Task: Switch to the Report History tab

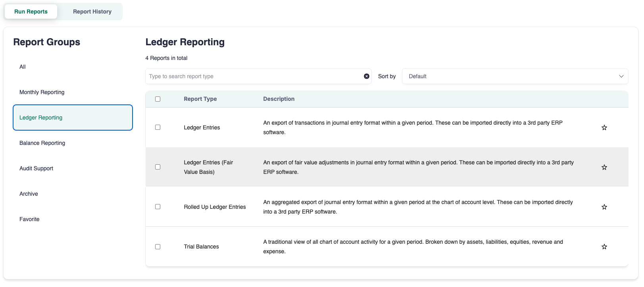Action: pos(92,12)
